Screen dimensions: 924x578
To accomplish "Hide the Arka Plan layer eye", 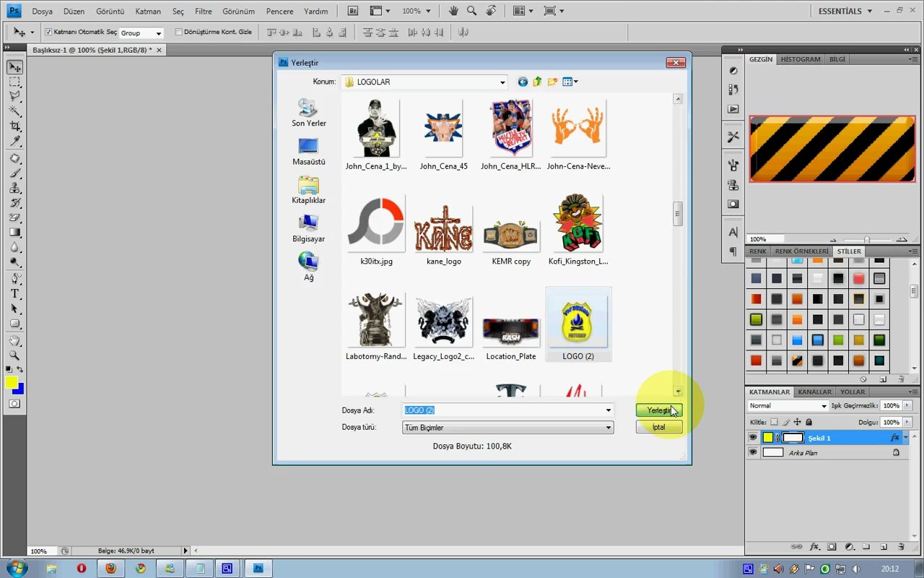I will [x=753, y=452].
